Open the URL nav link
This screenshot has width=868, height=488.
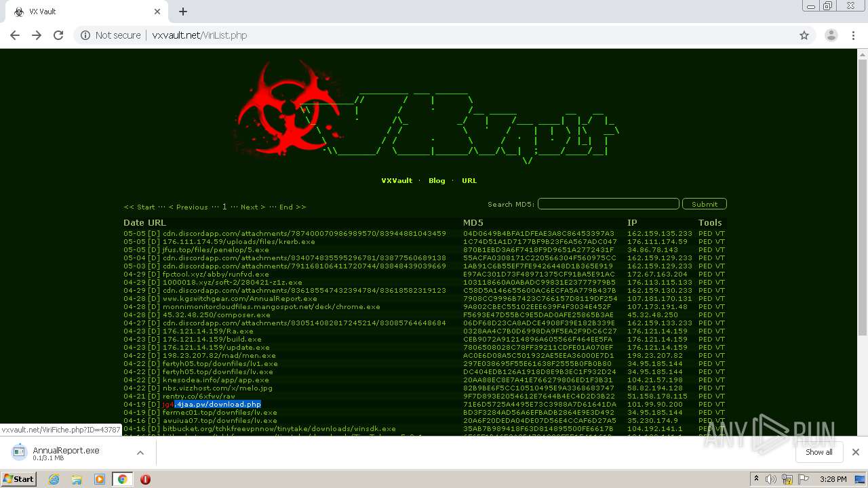pos(469,181)
